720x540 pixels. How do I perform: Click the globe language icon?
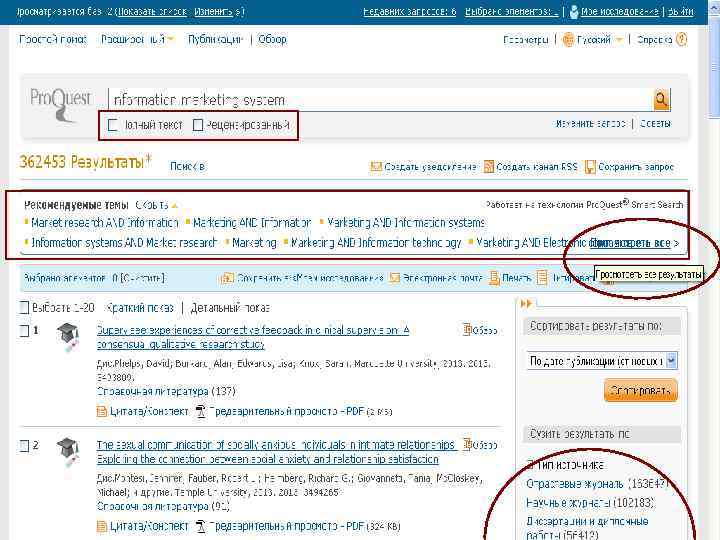pyautogui.click(x=568, y=40)
